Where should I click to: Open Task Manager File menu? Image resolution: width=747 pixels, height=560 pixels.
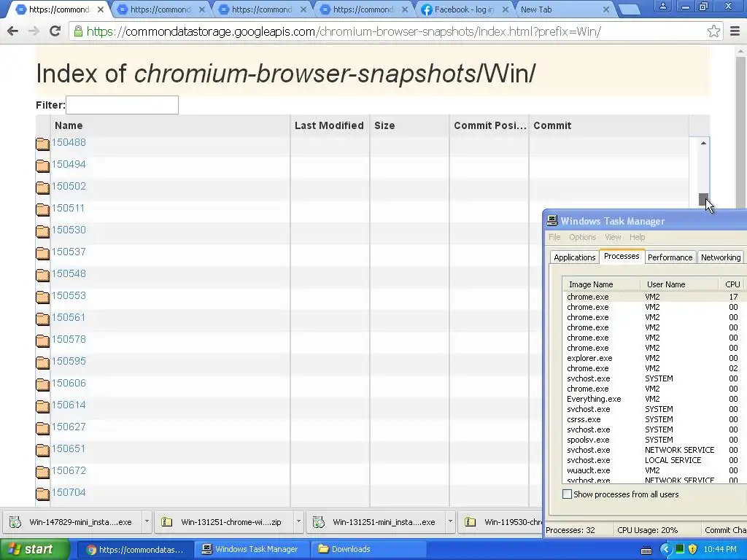click(554, 237)
